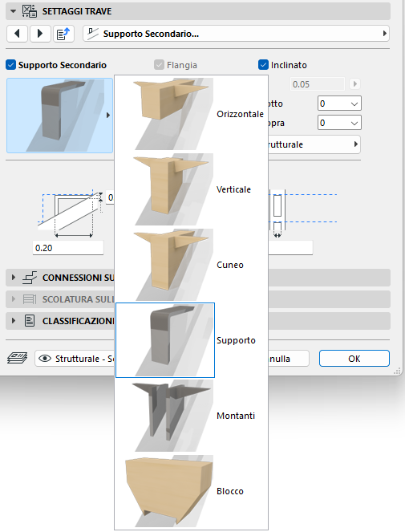
Task: Select the Verticale support type
Action: click(191, 189)
